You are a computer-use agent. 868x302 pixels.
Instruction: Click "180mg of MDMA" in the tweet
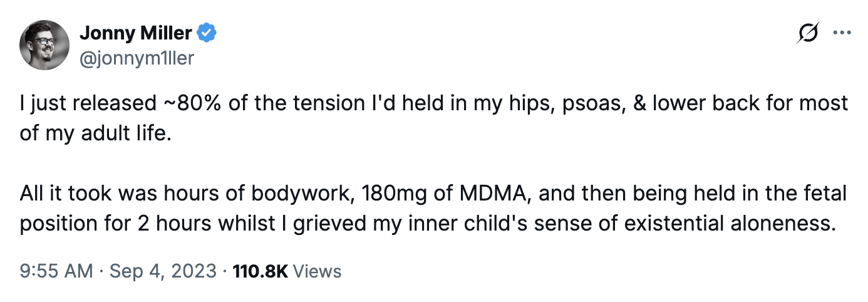coord(447,194)
